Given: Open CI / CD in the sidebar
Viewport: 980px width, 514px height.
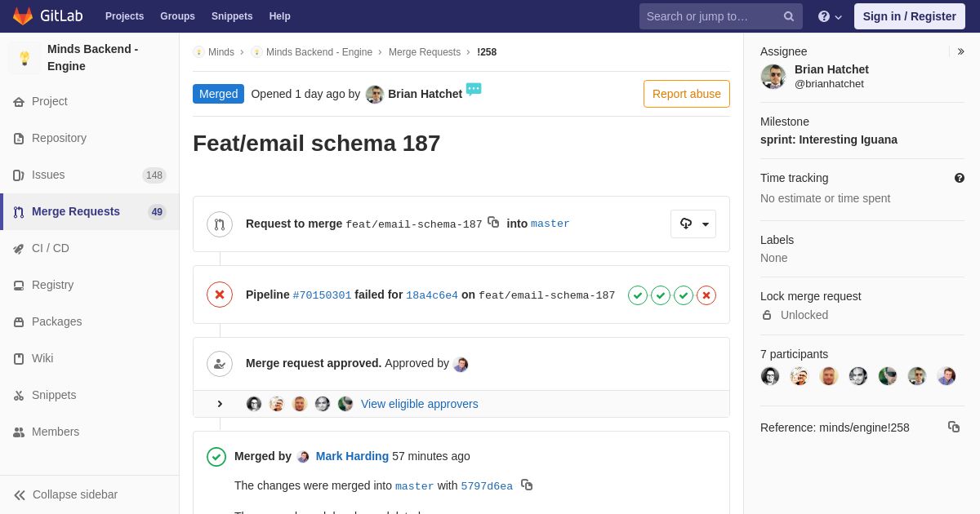Looking at the screenshot, I should [x=90, y=248].
